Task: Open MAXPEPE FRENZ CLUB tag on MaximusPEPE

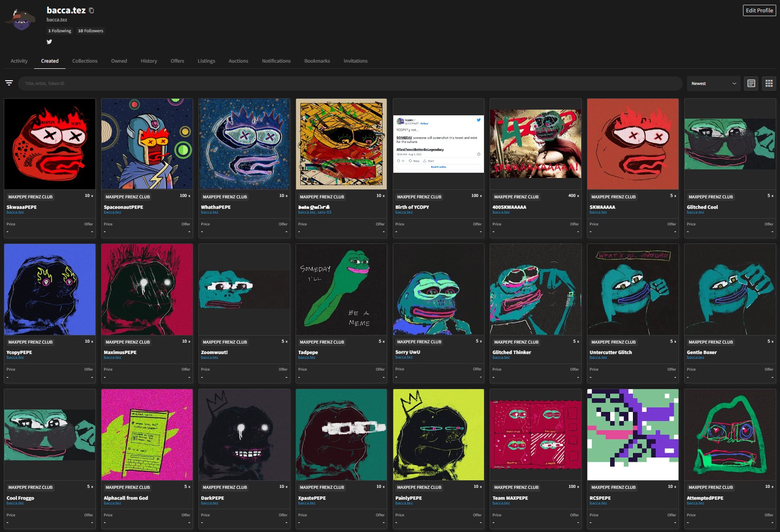Action: tap(128, 342)
